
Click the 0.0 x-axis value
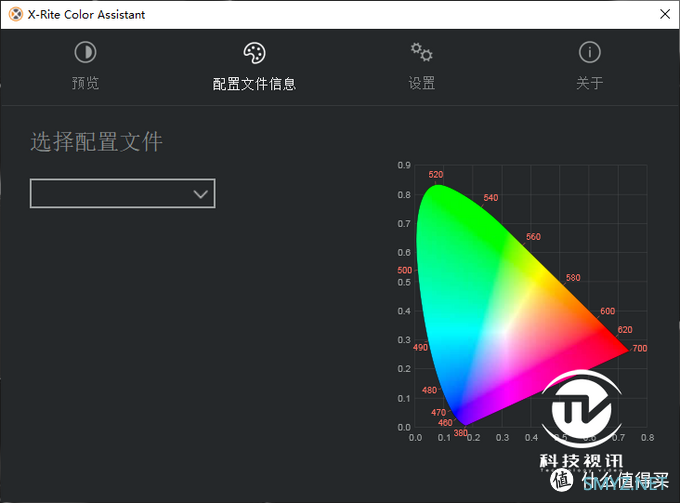coord(415,438)
